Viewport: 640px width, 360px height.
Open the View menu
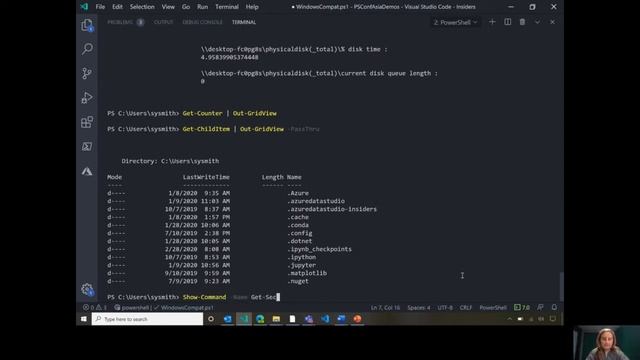[168, 7]
